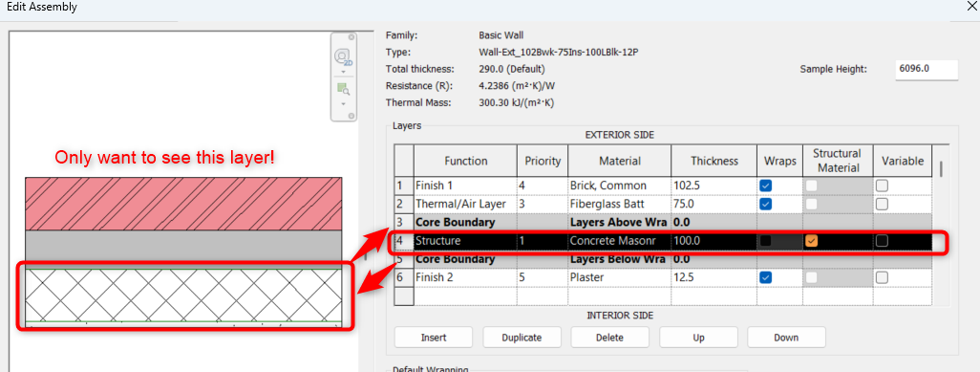Screen dimensions: 980x372
Task: Click the Wraps column header
Action: pyautogui.click(x=779, y=161)
